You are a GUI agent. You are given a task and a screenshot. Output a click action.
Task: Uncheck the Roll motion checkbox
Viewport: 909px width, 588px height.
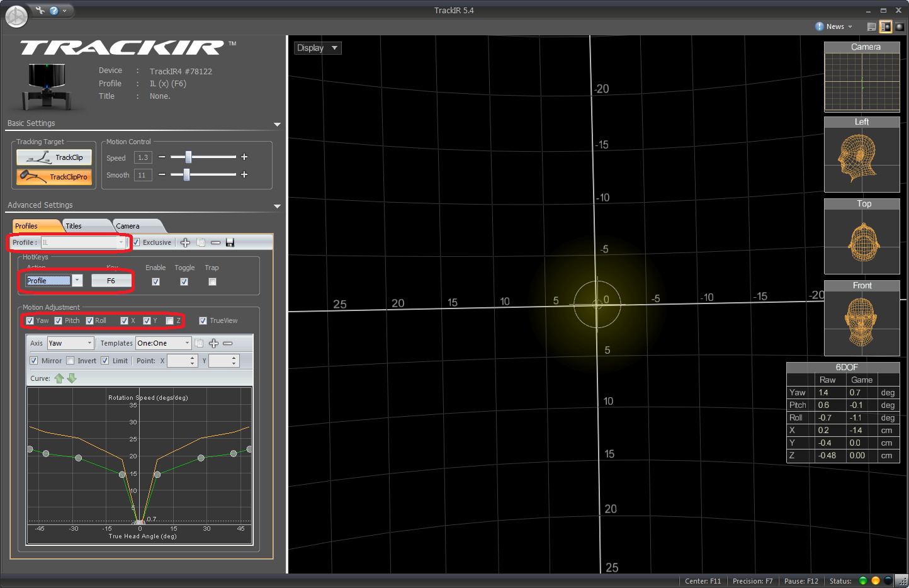point(89,320)
